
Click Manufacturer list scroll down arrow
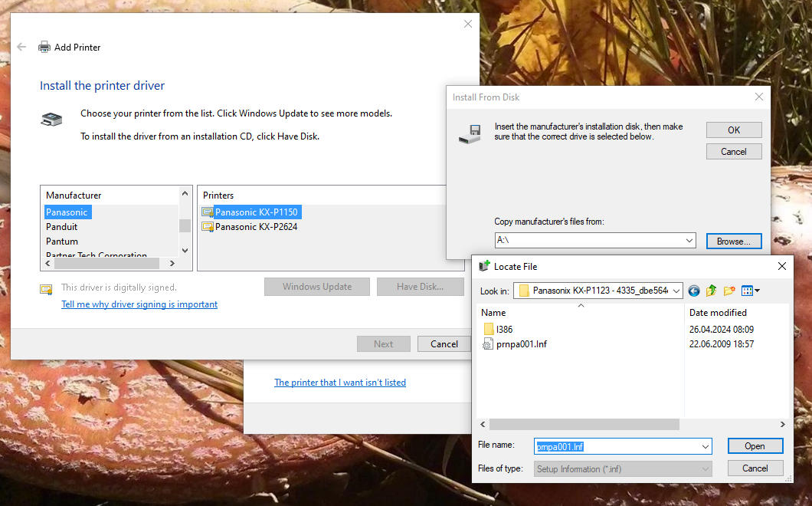click(x=185, y=251)
